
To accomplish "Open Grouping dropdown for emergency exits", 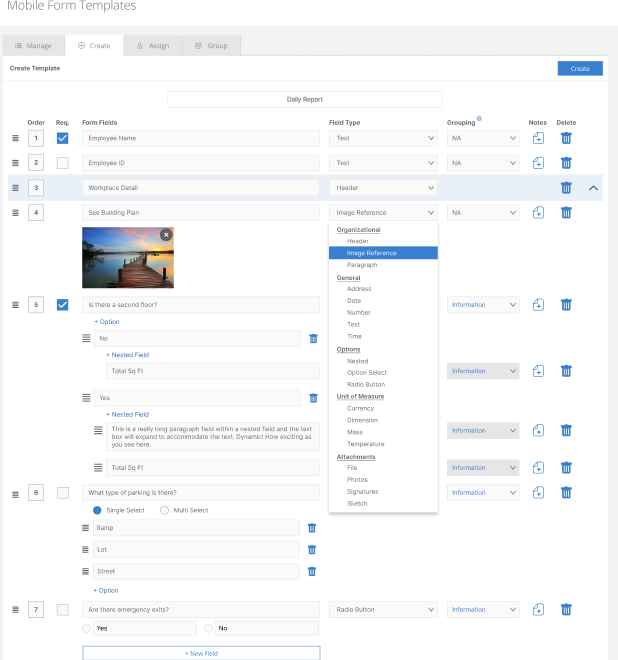I will point(483,609).
